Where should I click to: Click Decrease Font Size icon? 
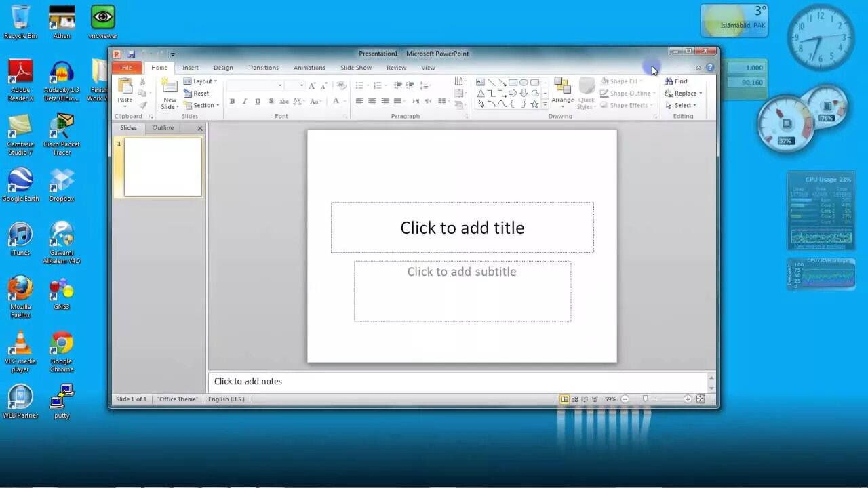(323, 85)
